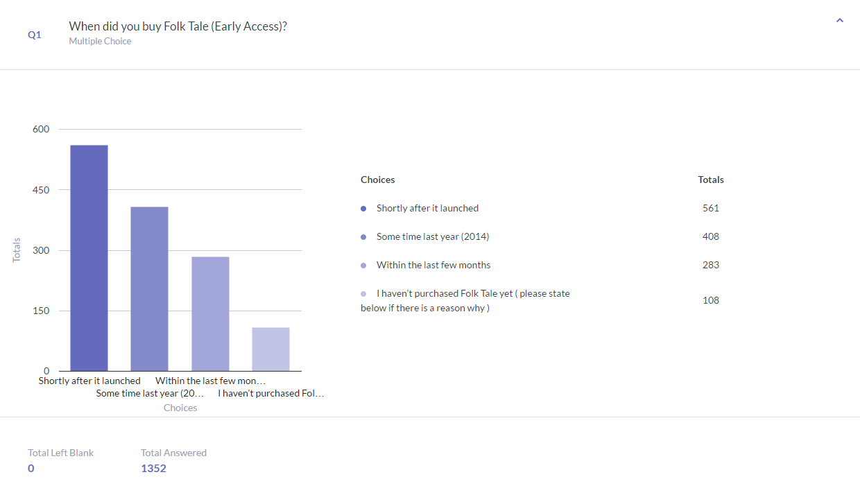Viewport: 860px width, 504px height.
Task: Click the x-axis label 'Shortly after it launched'
Action: [x=89, y=381]
